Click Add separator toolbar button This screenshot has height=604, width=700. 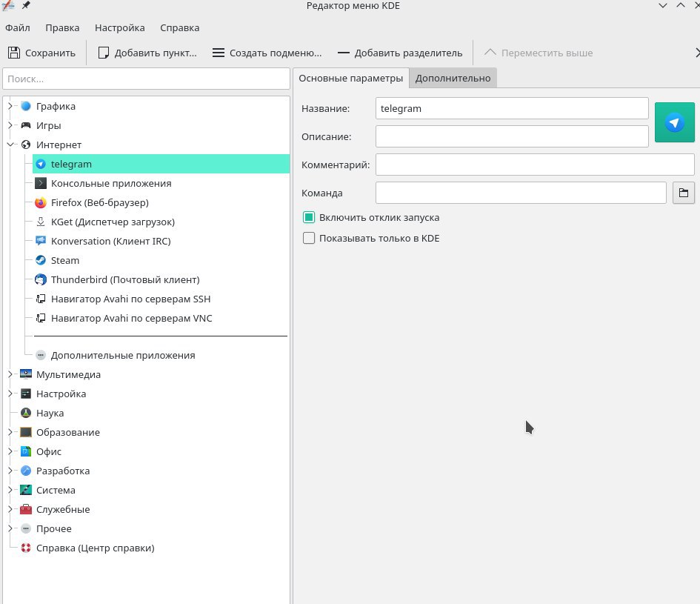coord(400,53)
